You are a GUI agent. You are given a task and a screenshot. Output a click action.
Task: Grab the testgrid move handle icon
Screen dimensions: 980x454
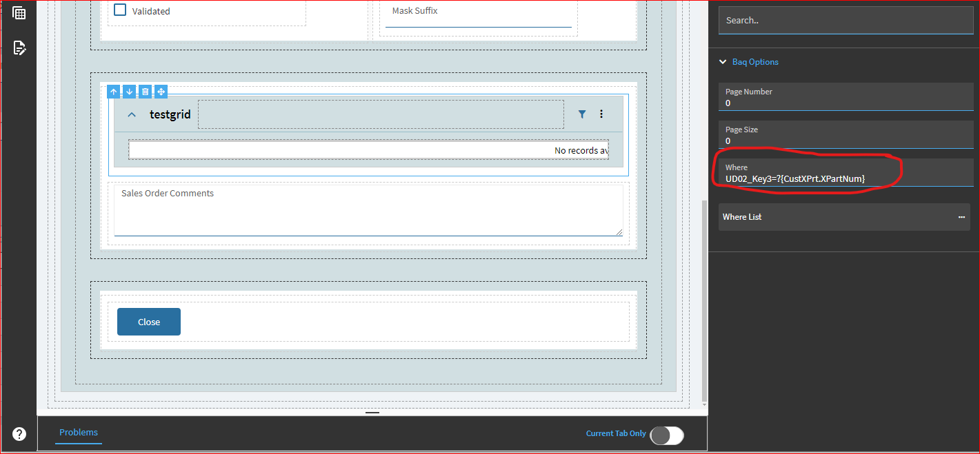click(161, 92)
